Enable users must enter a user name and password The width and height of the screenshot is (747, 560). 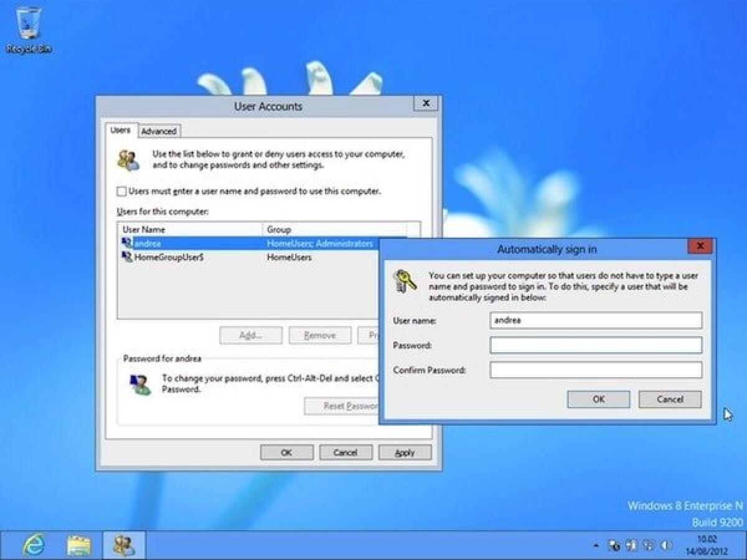[121, 191]
